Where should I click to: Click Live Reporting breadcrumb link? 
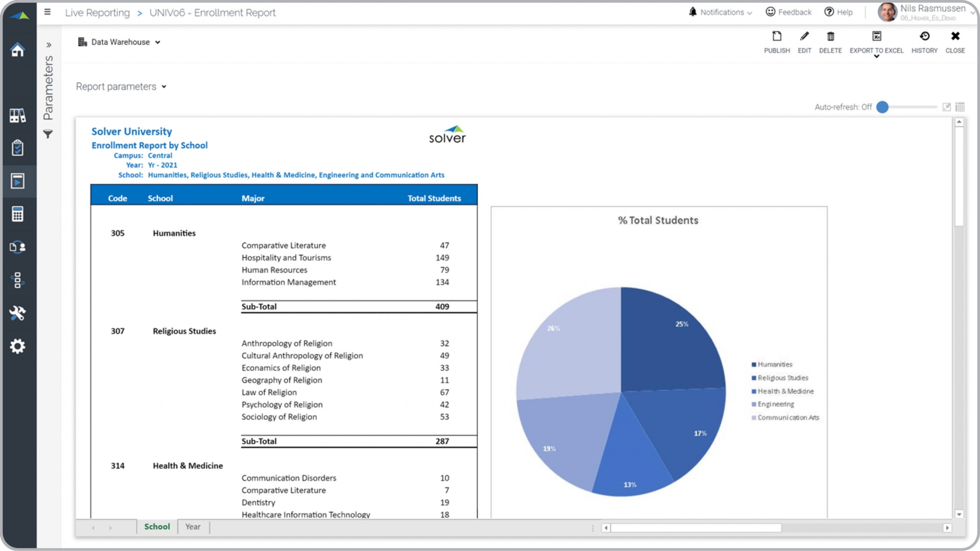97,13
